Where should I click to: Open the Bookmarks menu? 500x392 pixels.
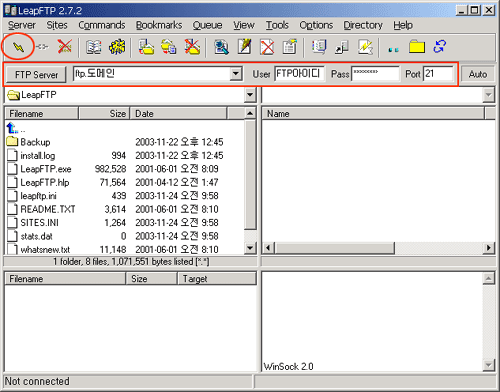click(x=159, y=25)
